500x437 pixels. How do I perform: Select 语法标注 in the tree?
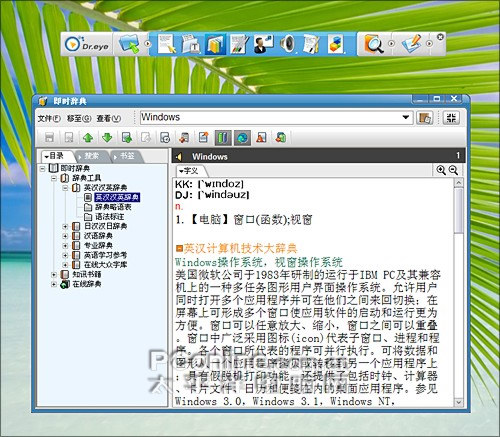click(x=109, y=217)
